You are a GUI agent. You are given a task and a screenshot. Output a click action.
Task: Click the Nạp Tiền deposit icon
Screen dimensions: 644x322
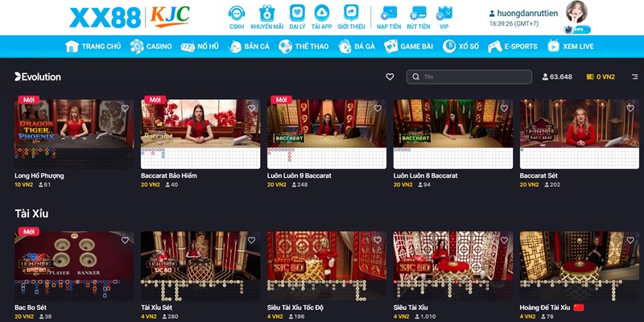(389, 14)
